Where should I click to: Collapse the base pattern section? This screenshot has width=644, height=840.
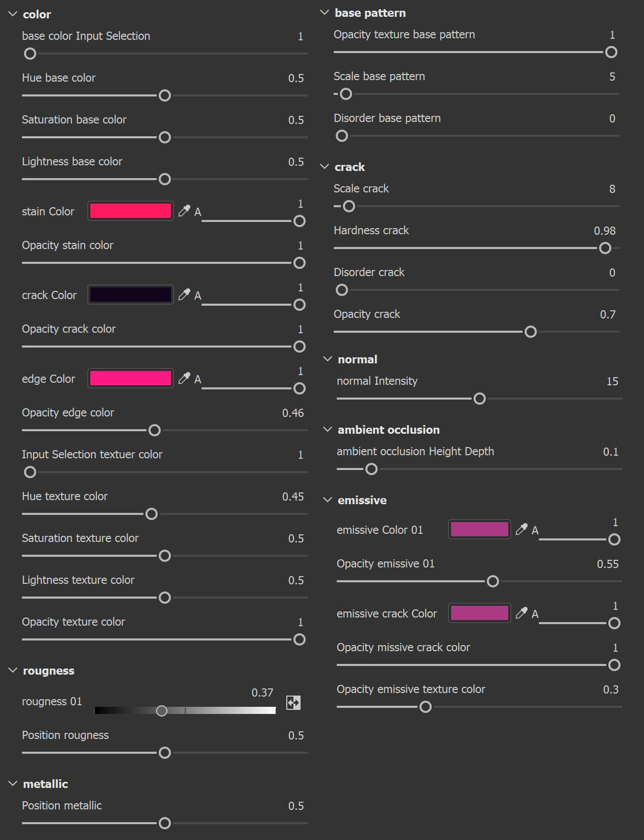point(325,13)
